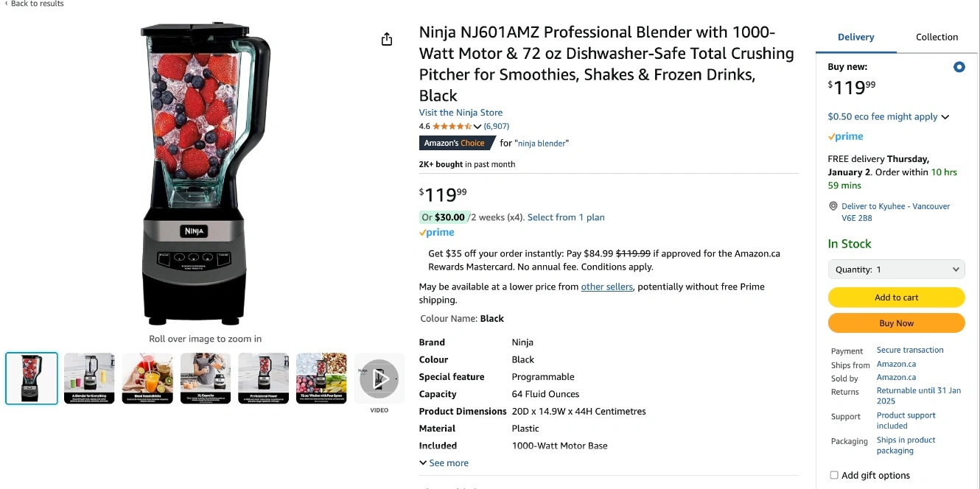The width and height of the screenshot is (980, 489).
Task: Click the Prime logo under the price
Action: pos(437,233)
